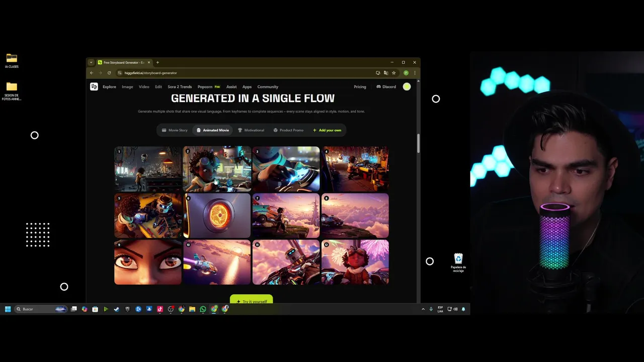The height and width of the screenshot is (362, 644).
Task: Expand Chrome tab search dropdown
Action: pyautogui.click(x=91, y=62)
